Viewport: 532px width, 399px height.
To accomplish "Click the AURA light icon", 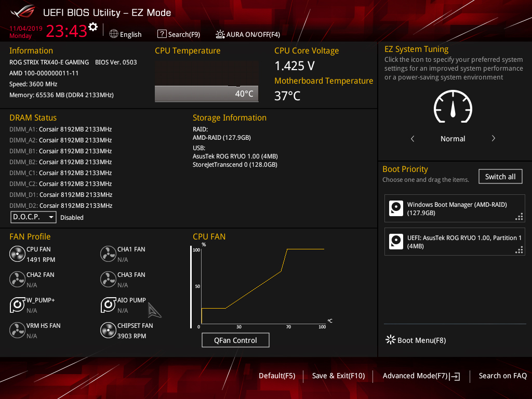I will pyautogui.click(x=220, y=34).
